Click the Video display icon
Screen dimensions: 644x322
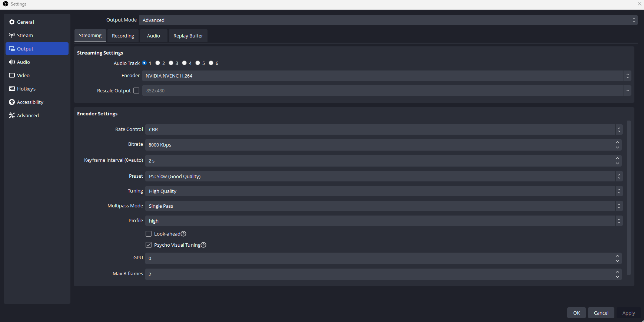[x=12, y=75]
